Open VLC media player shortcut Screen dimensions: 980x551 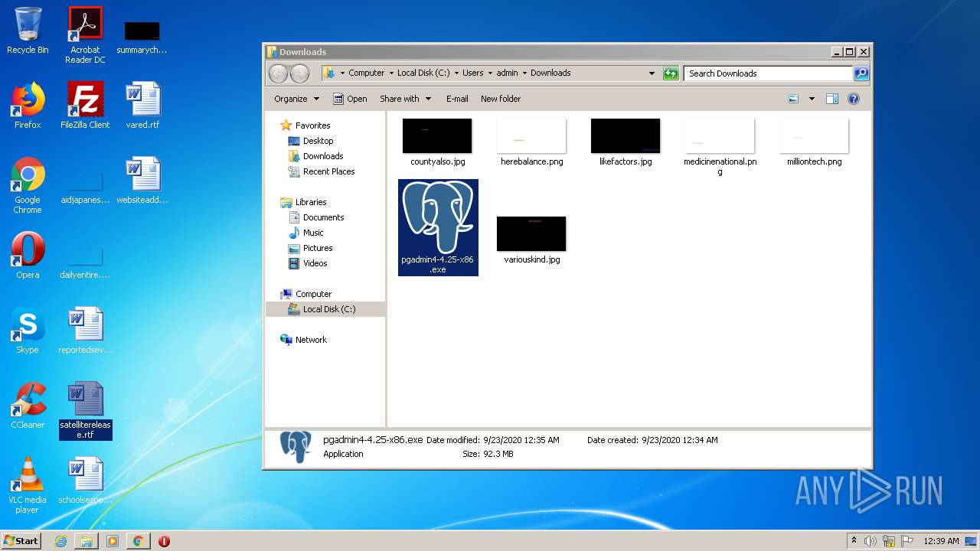[28, 485]
